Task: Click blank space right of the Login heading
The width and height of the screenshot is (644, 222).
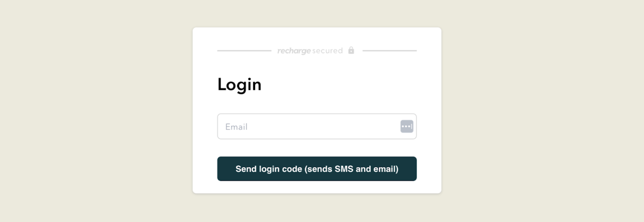Action: pos(339,85)
